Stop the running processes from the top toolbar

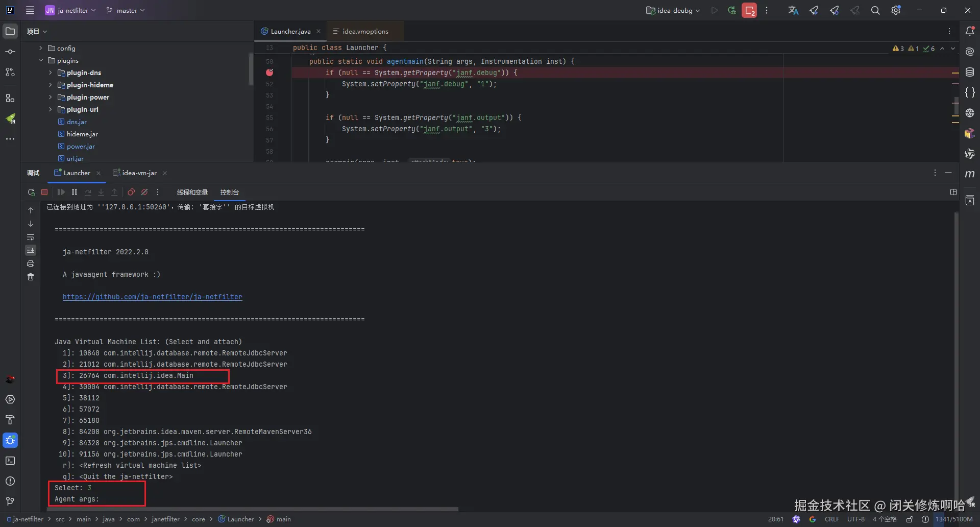[x=749, y=10]
